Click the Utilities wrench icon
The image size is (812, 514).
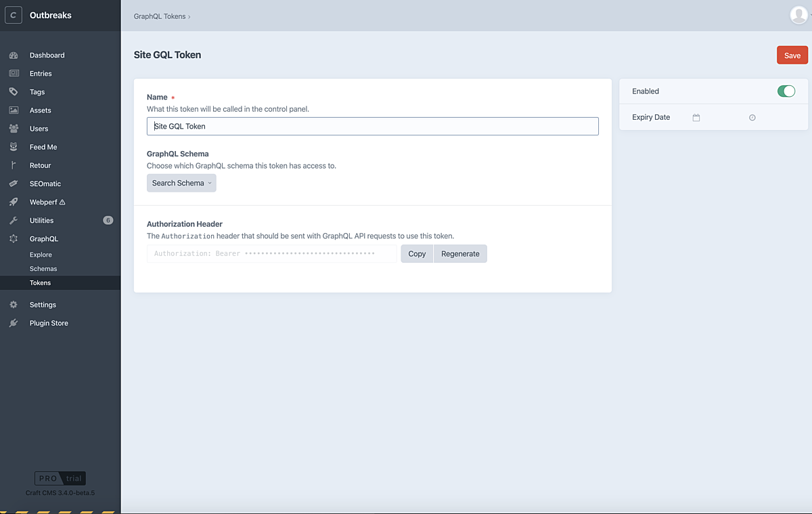pyautogui.click(x=14, y=220)
